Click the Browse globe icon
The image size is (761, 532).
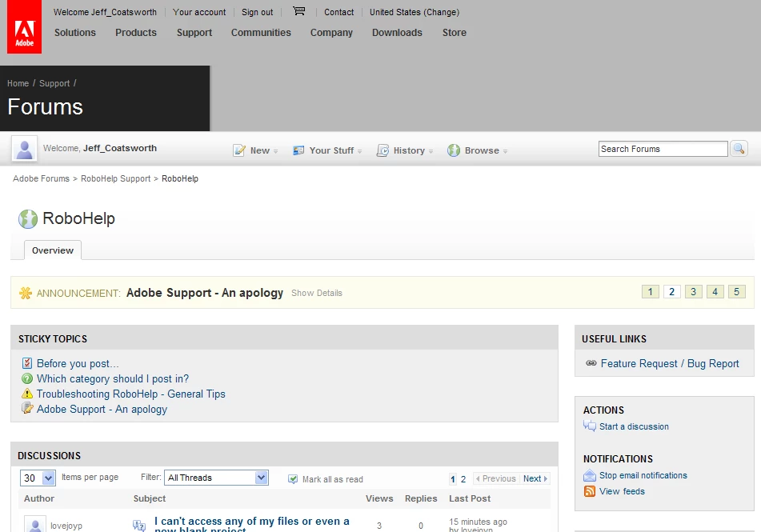click(x=454, y=150)
